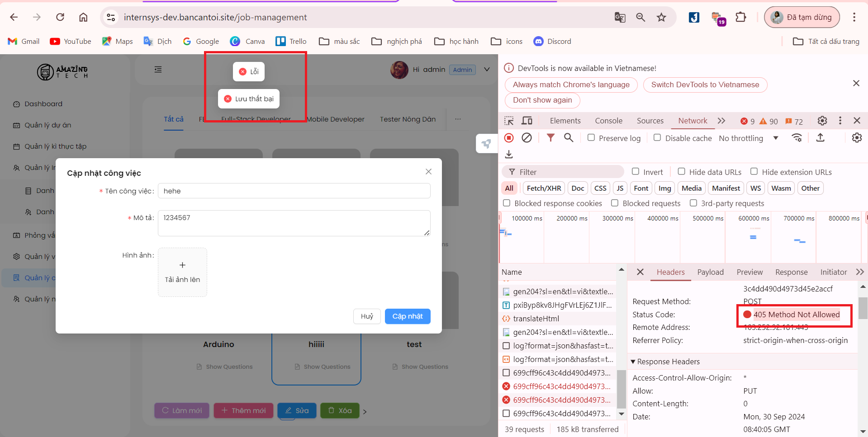Click the DevTools inspect element icon
Viewport: 868px width, 437px height.
[509, 121]
